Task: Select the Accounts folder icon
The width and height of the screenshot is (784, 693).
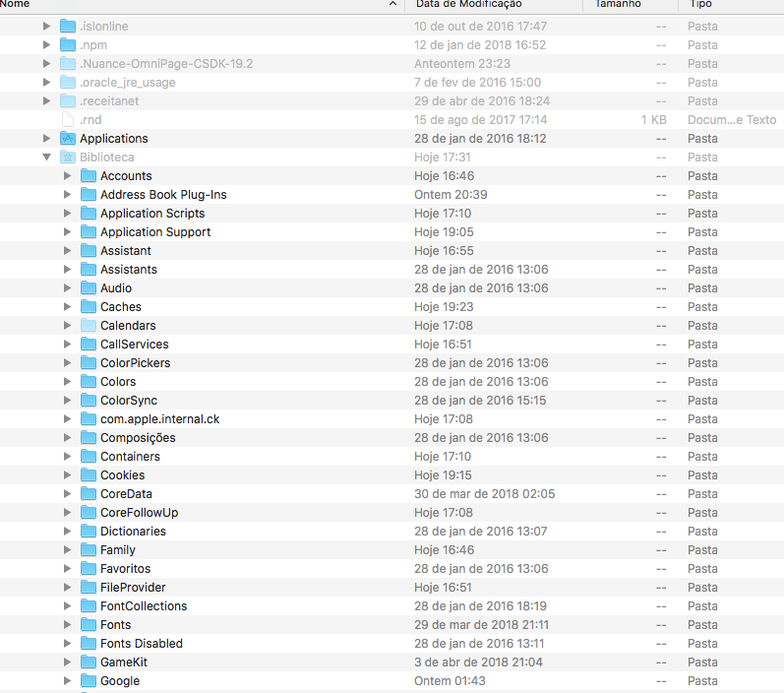Action: point(89,175)
